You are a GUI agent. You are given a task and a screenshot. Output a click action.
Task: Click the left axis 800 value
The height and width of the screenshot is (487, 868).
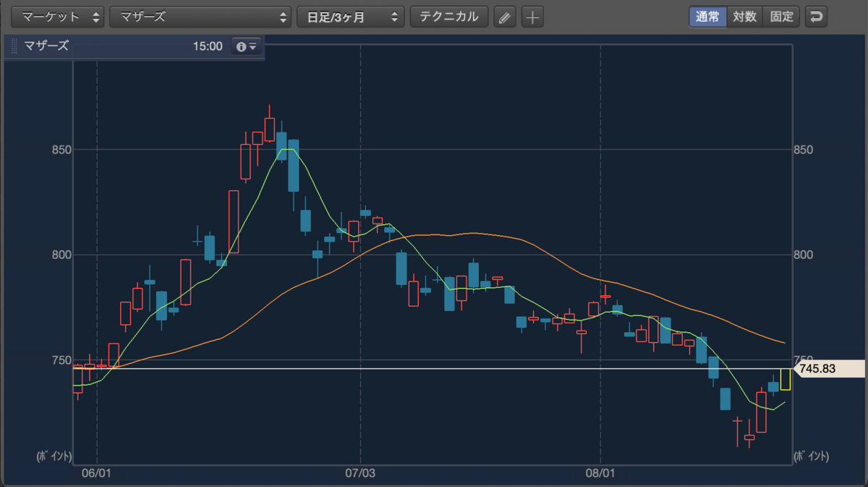[60, 255]
